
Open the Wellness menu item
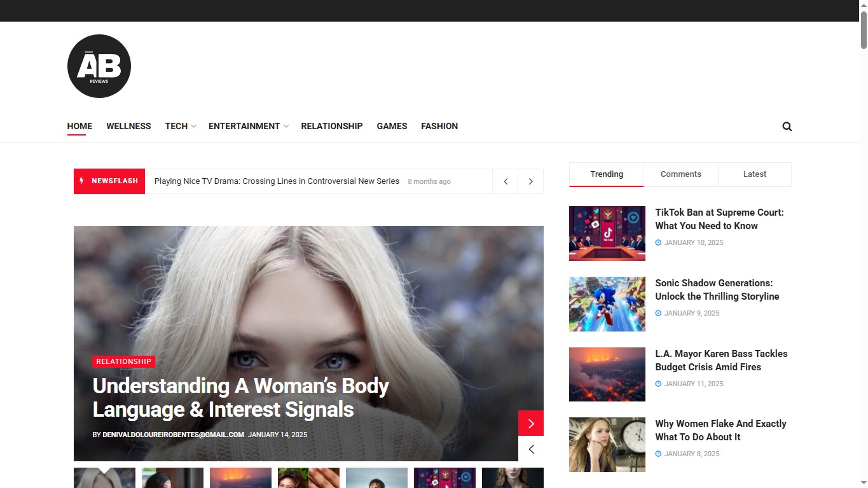[128, 126]
